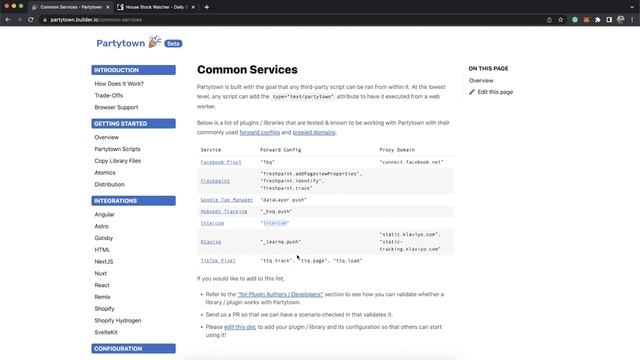Click the "fbq" forward config cell
Image resolution: width=640 pixels, height=360 pixels.
point(267,162)
